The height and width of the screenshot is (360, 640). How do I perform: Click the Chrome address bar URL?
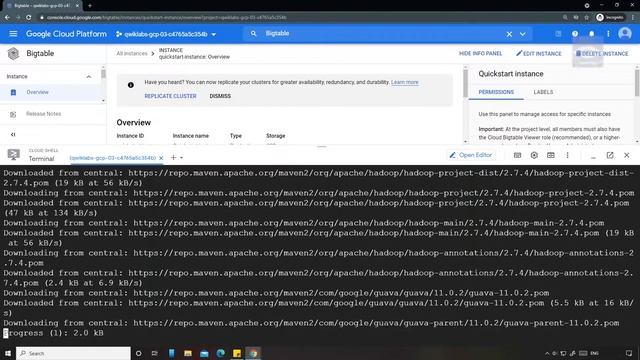(166, 18)
